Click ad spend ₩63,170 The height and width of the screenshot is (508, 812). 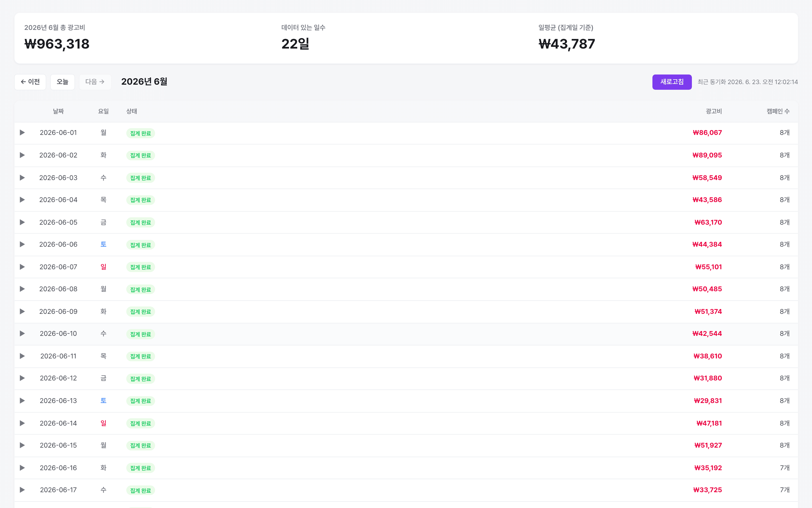(708, 222)
